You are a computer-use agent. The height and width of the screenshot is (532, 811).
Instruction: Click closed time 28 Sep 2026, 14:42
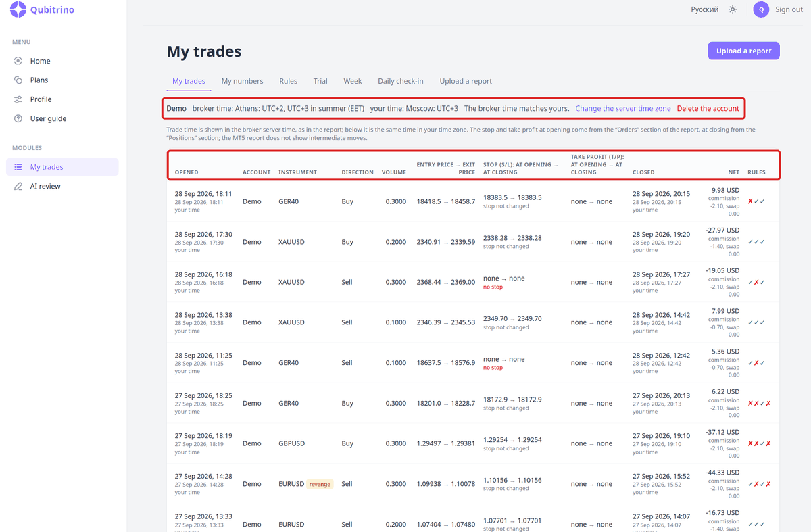pos(661,314)
